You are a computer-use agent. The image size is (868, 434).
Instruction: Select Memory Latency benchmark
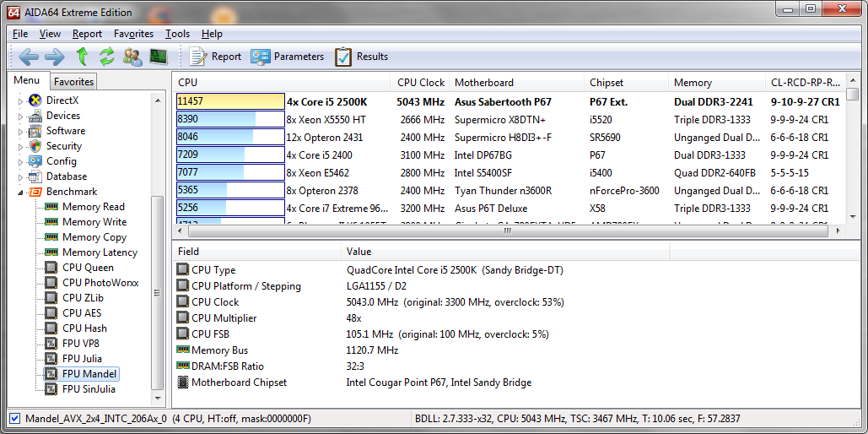[100, 252]
